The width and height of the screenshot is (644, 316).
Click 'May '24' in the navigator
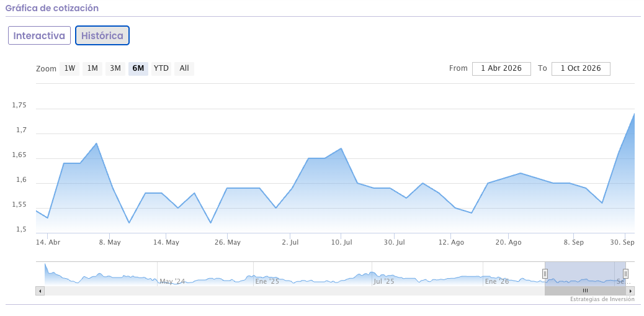[x=172, y=281]
